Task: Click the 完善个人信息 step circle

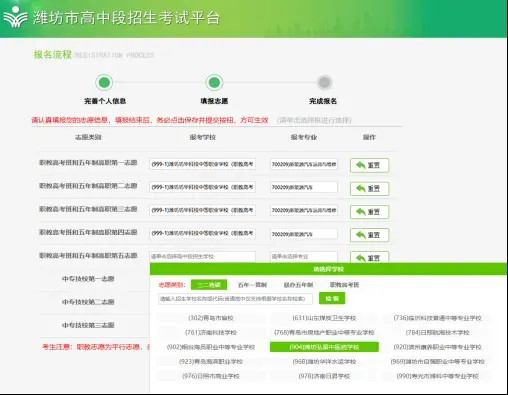Action: tap(104, 82)
